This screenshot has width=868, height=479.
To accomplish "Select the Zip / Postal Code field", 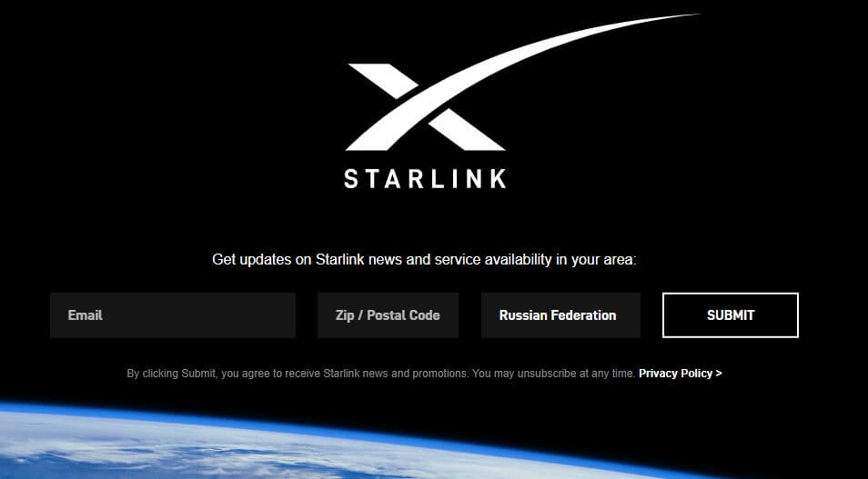I will coord(388,315).
